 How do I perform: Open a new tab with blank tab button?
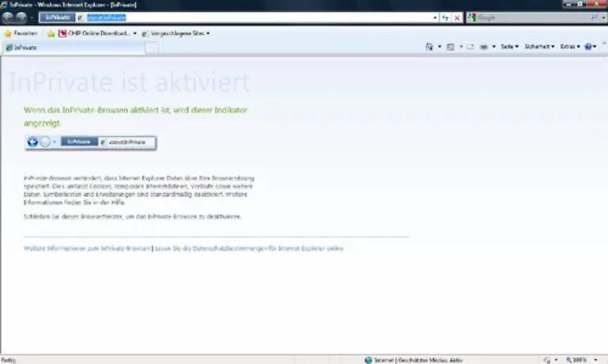tap(152, 48)
